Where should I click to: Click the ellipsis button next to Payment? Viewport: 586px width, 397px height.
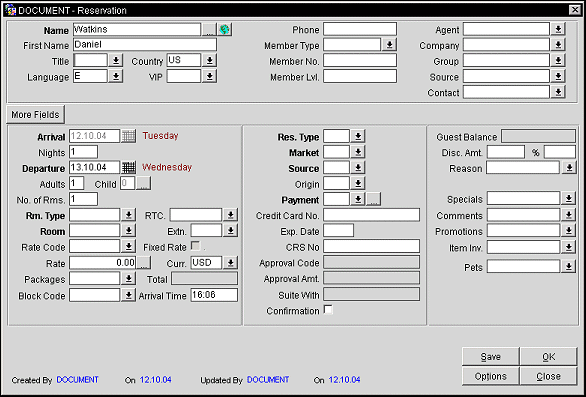[373, 199]
